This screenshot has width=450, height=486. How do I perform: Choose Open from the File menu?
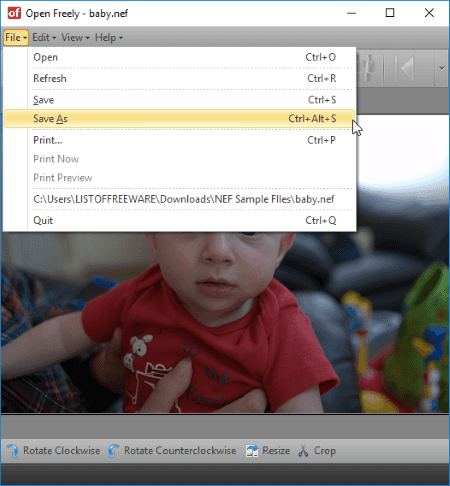[179, 57]
